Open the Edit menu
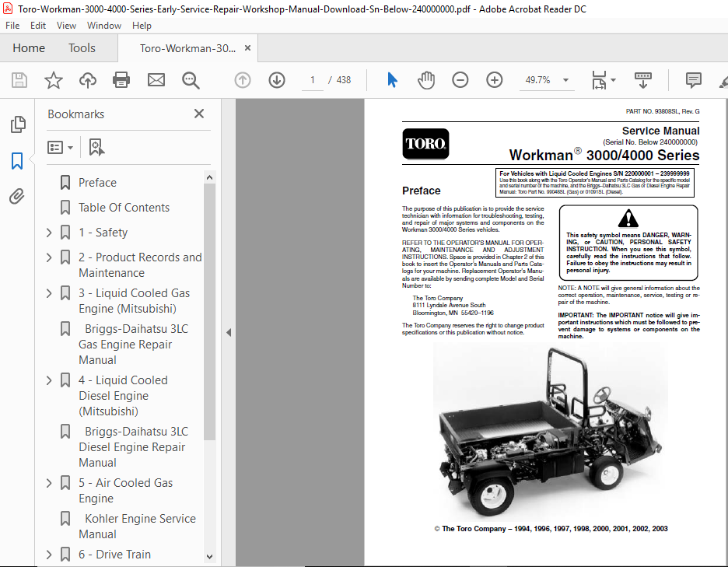 pos(38,26)
